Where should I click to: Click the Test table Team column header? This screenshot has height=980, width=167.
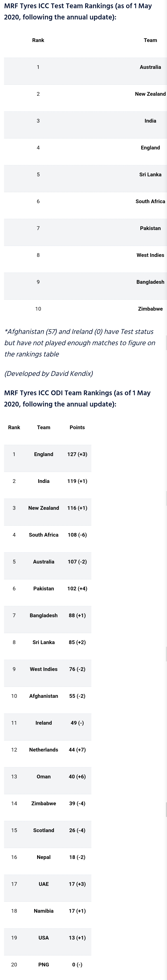(150, 40)
